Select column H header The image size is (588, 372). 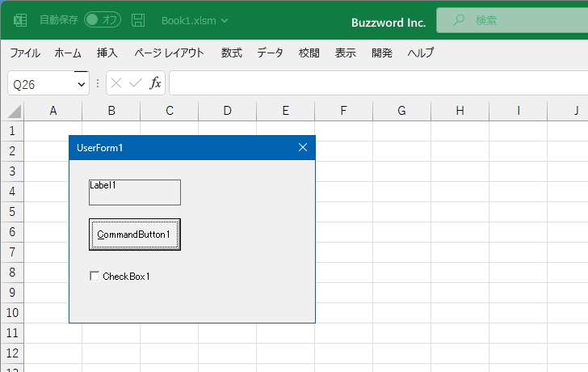pos(460,111)
